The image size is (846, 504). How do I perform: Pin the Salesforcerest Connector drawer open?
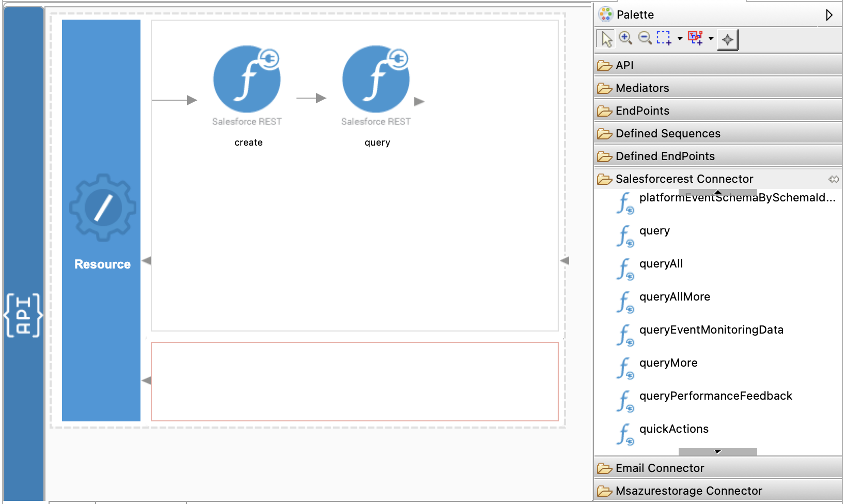pos(834,179)
